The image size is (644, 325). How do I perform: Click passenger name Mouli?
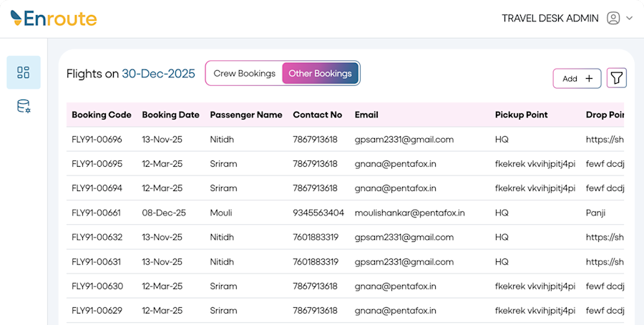(x=221, y=213)
